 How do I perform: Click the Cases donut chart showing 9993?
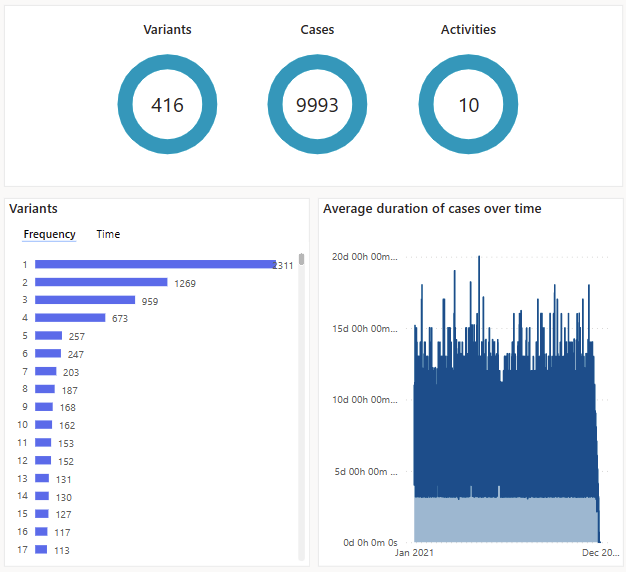pyautogui.click(x=317, y=105)
